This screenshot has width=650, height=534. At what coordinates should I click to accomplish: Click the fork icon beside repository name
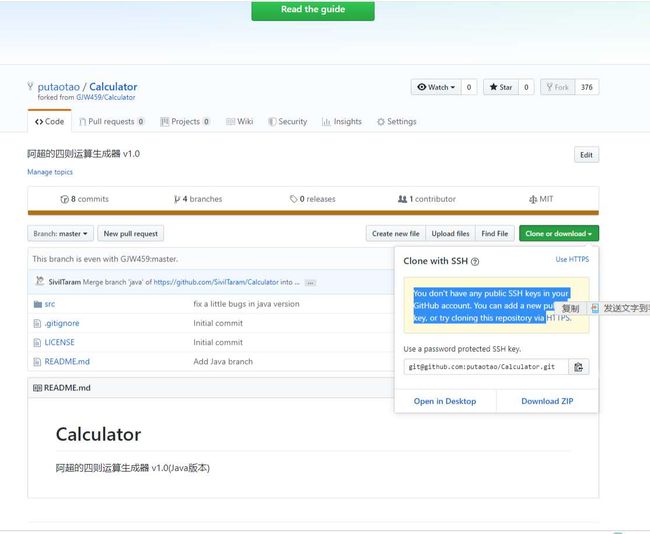point(30,86)
